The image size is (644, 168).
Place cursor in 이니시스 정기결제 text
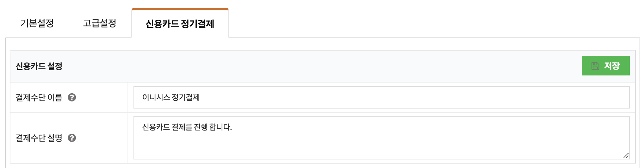[171, 97]
